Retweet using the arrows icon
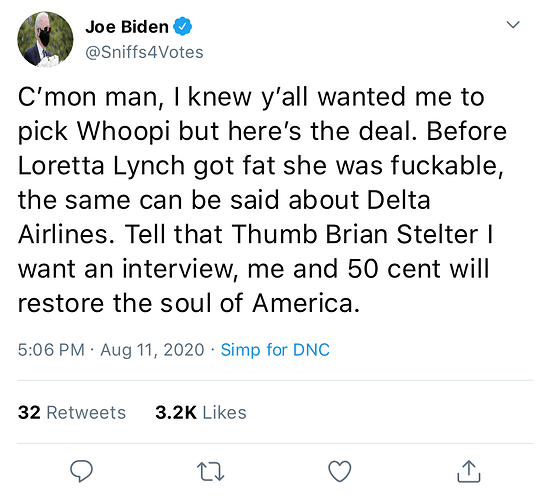551x499 pixels. click(210, 471)
